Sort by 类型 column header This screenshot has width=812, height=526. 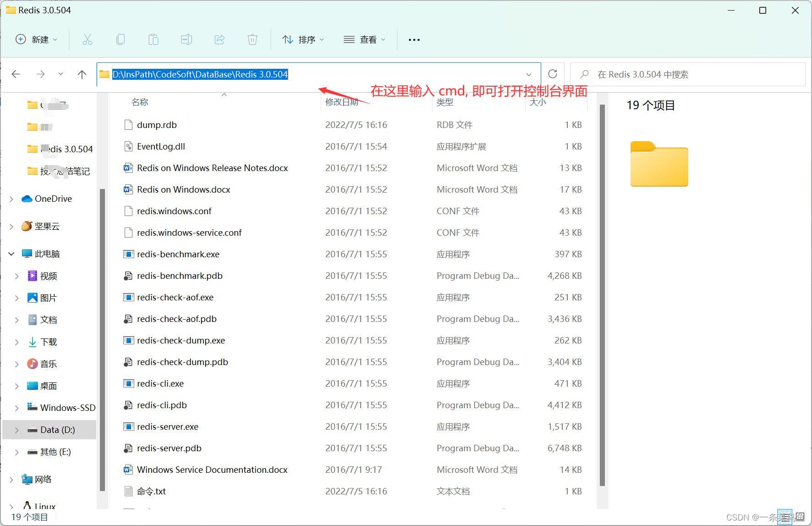pos(445,102)
